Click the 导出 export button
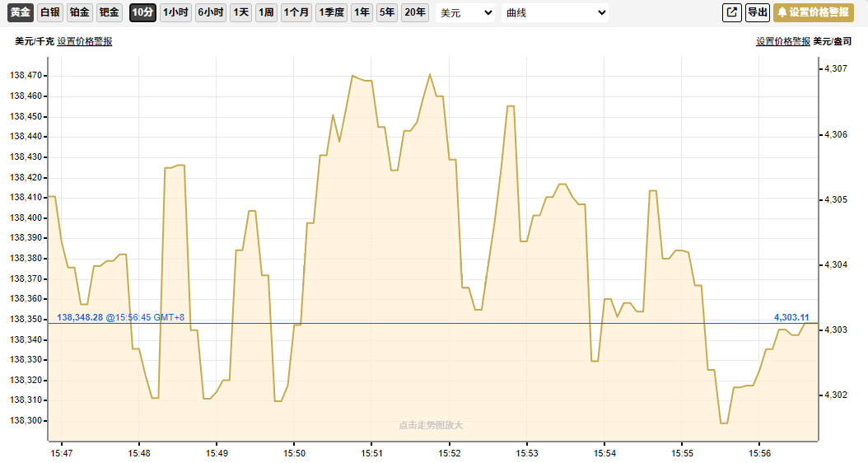This screenshot has height=463, width=868. pyautogui.click(x=757, y=12)
